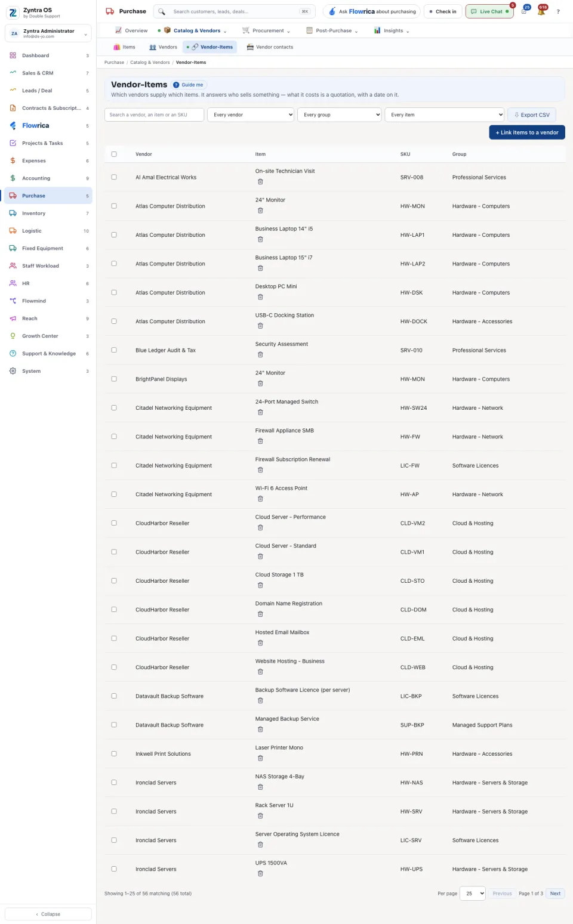This screenshot has height=924, width=573.
Task: Open the Every vendor filter dropdown
Action: click(x=251, y=115)
